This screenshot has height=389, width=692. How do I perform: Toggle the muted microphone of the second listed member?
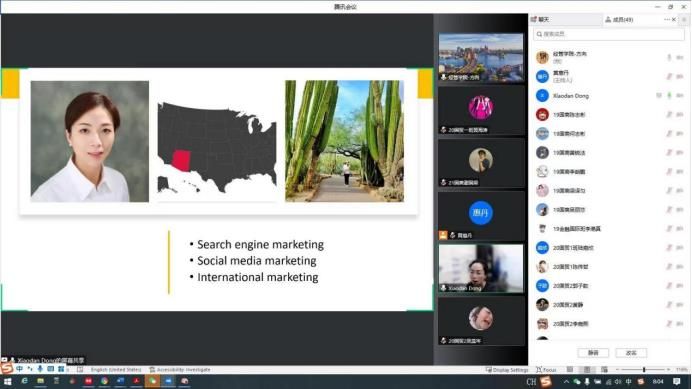click(x=669, y=76)
